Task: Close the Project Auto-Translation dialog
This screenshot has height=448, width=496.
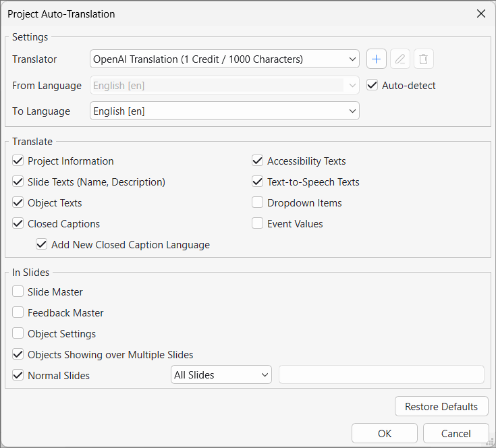Action: pos(481,13)
